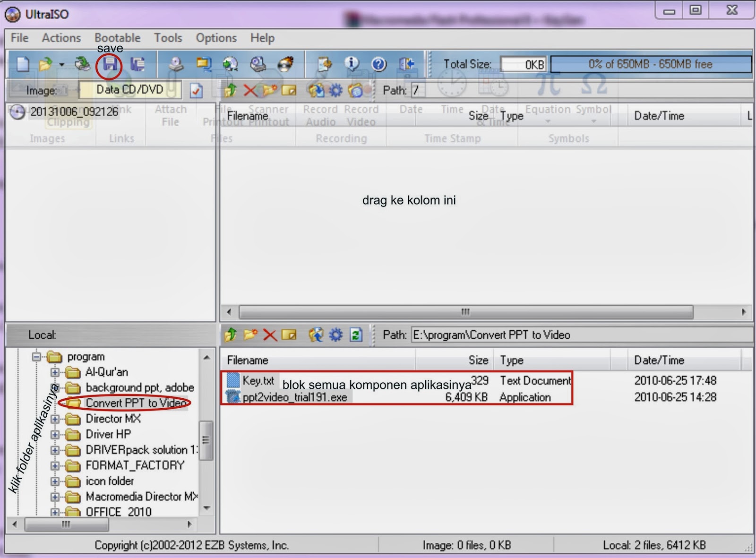Click the local tree vertical scrollbar down arrow
Screen dimensions: 756x558
(206, 508)
